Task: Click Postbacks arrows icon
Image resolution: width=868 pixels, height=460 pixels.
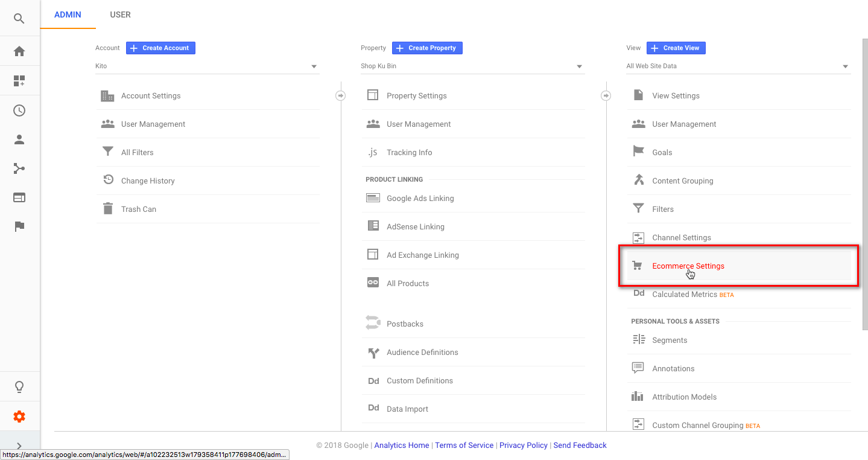Action: click(373, 323)
